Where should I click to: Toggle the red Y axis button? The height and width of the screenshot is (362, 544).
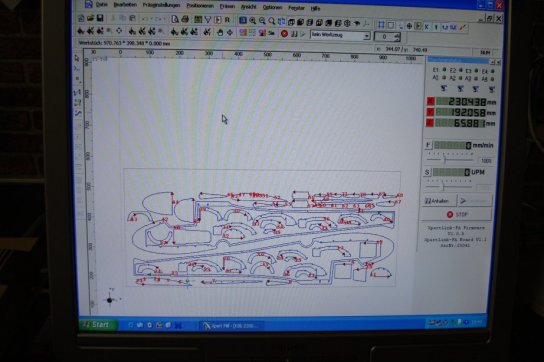[x=430, y=112]
